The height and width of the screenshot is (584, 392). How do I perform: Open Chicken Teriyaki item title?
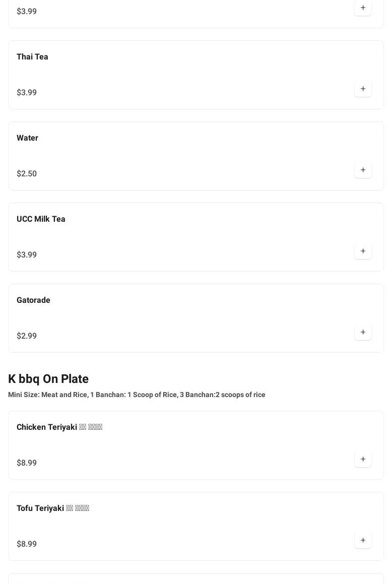coord(59,427)
